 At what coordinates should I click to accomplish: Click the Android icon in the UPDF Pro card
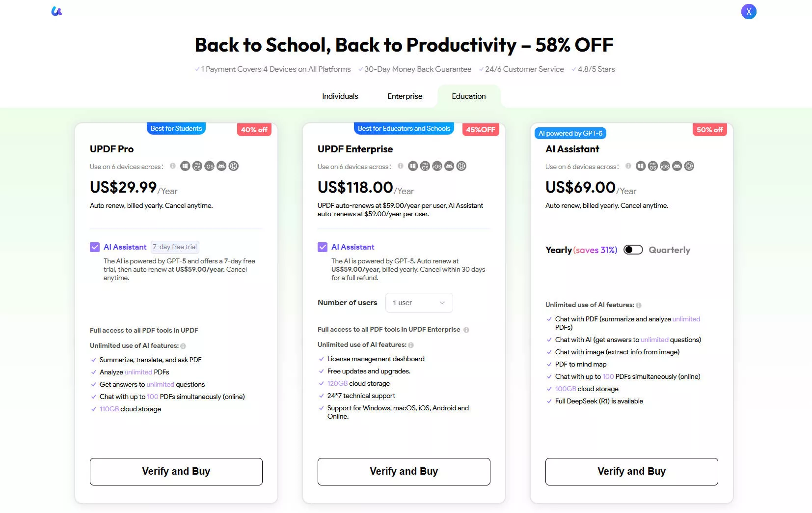click(x=221, y=166)
